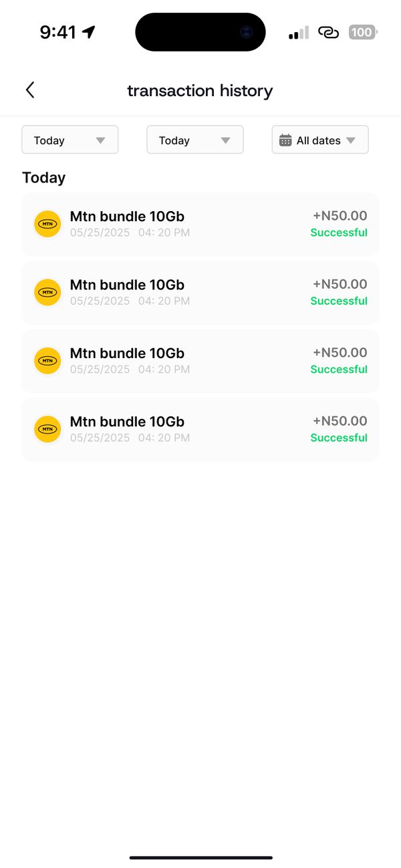Tap the transaction history page title
Screen dimensions: 401x868
pos(200,90)
